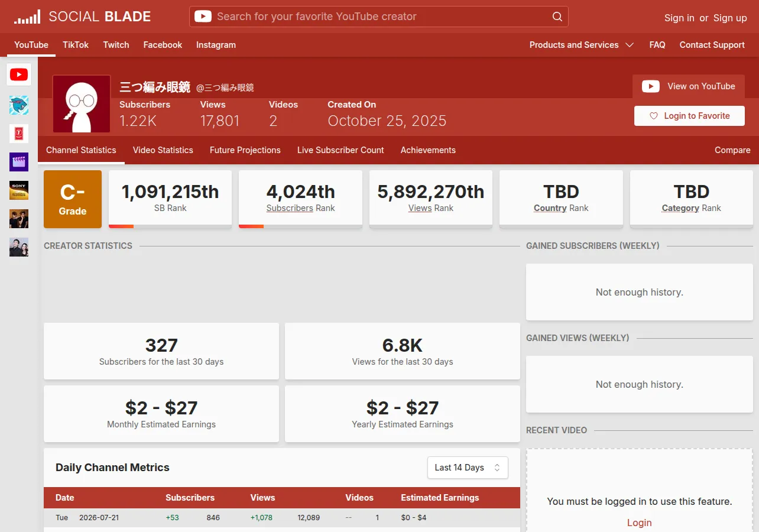Image resolution: width=759 pixels, height=532 pixels.
Task: Switch to the TikTok platform tab
Action: coord(76,45)
